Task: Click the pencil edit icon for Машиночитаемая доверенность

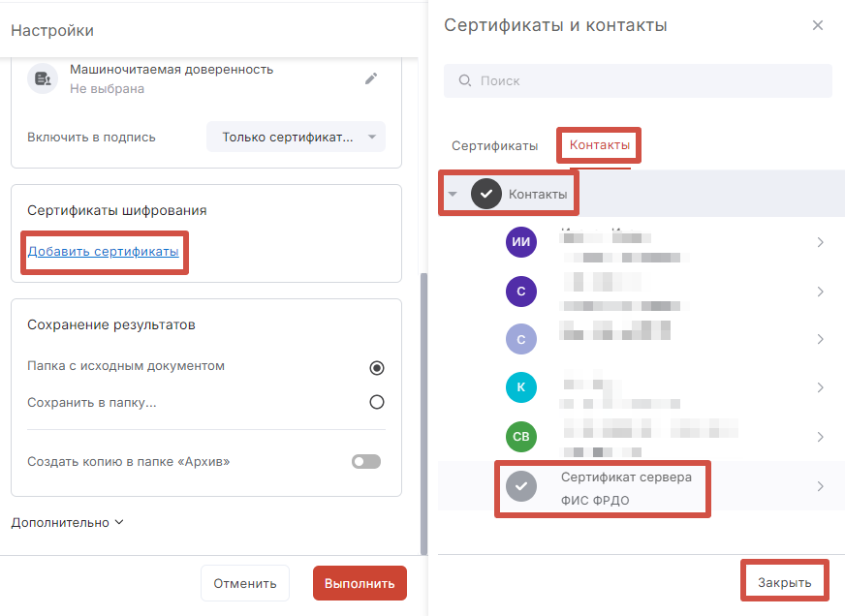Action: [x=371, y=78]
